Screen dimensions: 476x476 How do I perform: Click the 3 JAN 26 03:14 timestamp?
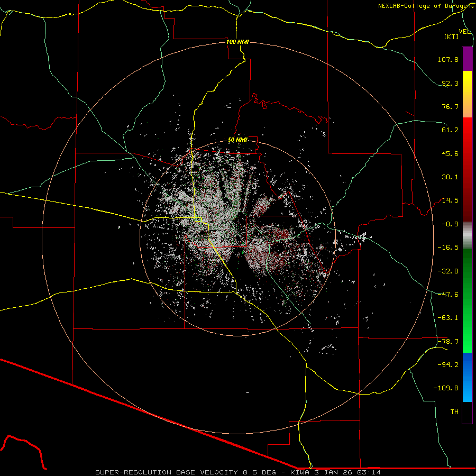click(347, 472)
